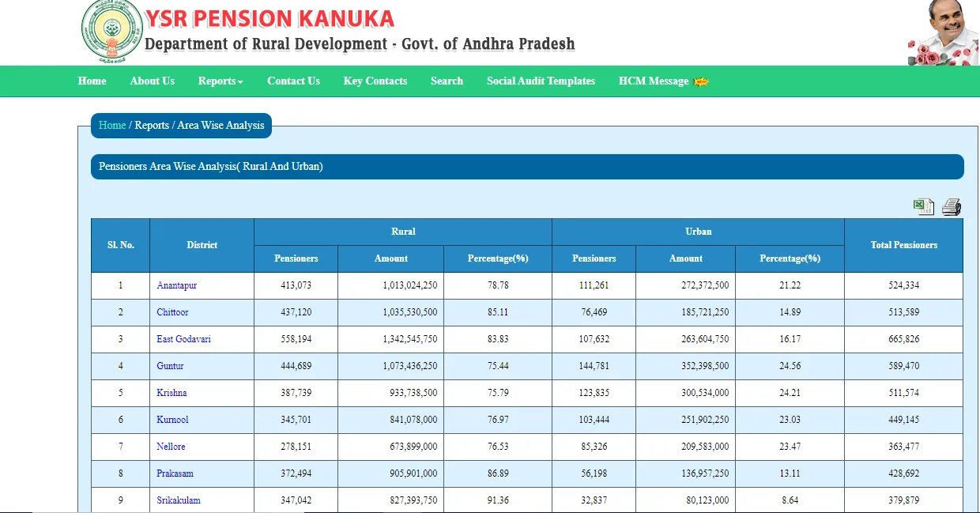Image resolution: width=980 pixels, height=513 pixels.
Task: Click the Rural Percentage(%) subheader
Action: click(498, 258)
